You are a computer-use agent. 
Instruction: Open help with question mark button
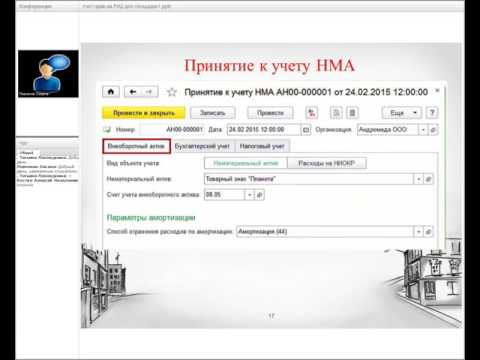tap(432, 113)
